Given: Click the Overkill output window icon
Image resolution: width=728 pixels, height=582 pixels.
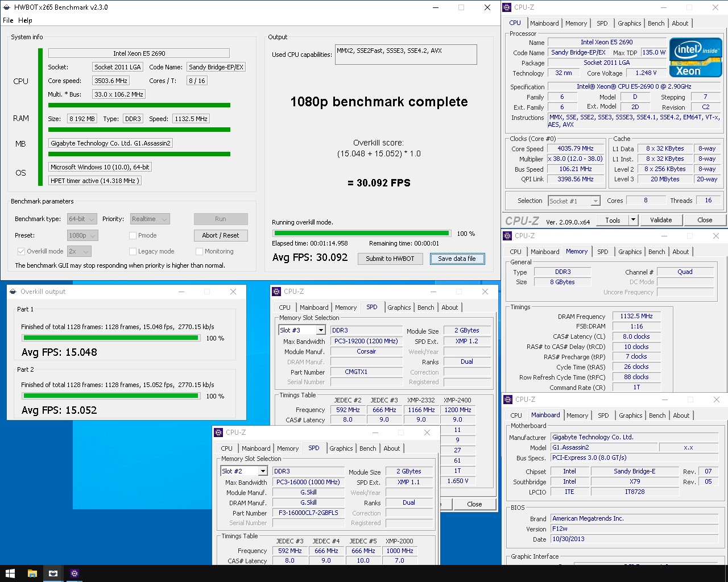Looking at the screenshot, I should tap(13, 292).
